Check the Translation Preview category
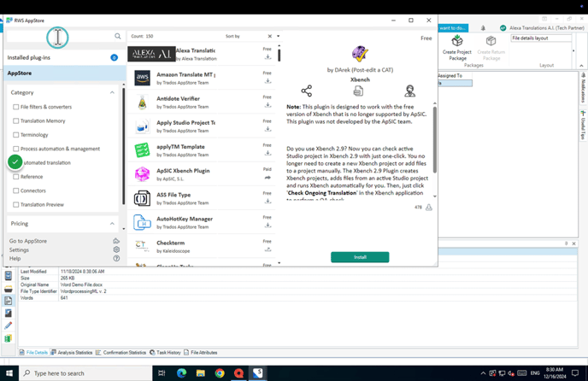The width and height of the screenshot is (588, 381). (x=15, y=204)
